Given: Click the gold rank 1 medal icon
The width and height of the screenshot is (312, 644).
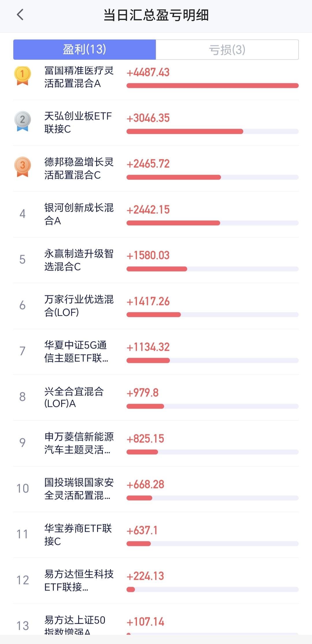Looking at the screenshot, I should pos(23,76).
